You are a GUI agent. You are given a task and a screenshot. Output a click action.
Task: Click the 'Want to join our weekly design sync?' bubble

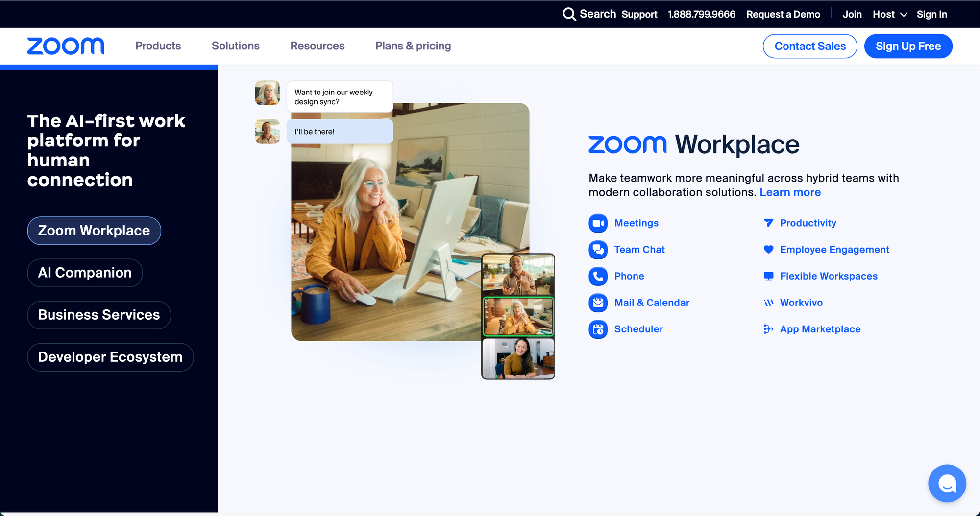(340, 97)
